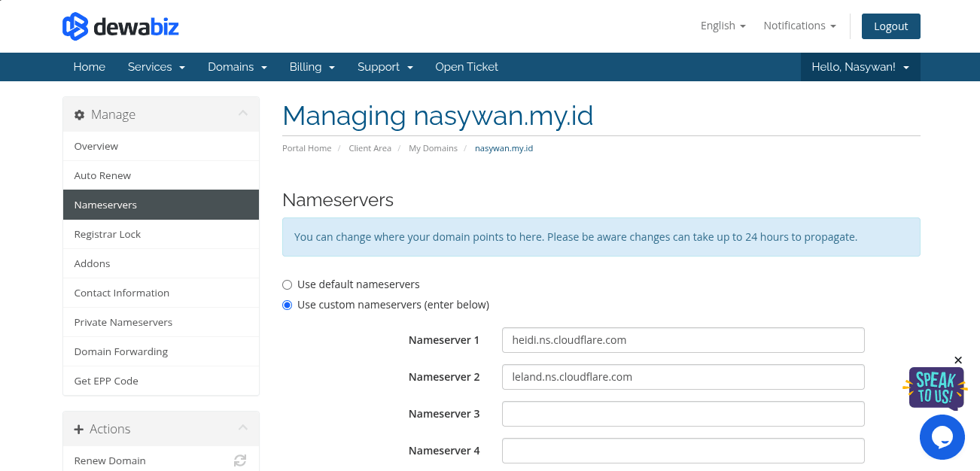Select Use custom nameservers option
The image size is (980, 471).
pos(287,305)
